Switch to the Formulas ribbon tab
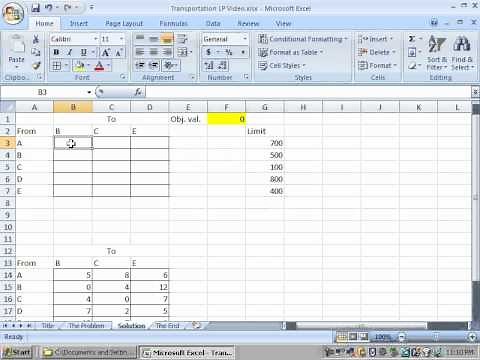 click(174, 23)
